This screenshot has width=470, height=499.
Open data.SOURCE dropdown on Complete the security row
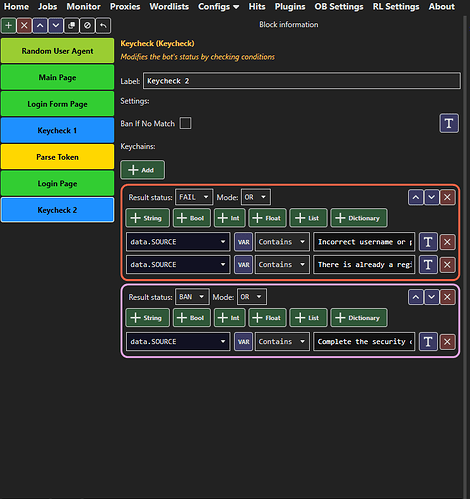coord(178,342)
